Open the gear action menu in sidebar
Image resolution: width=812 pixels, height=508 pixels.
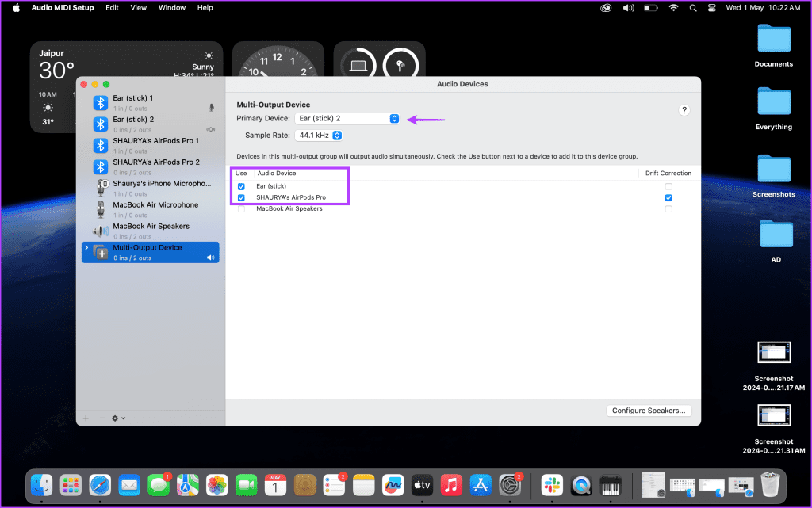[x=118, y=418]
